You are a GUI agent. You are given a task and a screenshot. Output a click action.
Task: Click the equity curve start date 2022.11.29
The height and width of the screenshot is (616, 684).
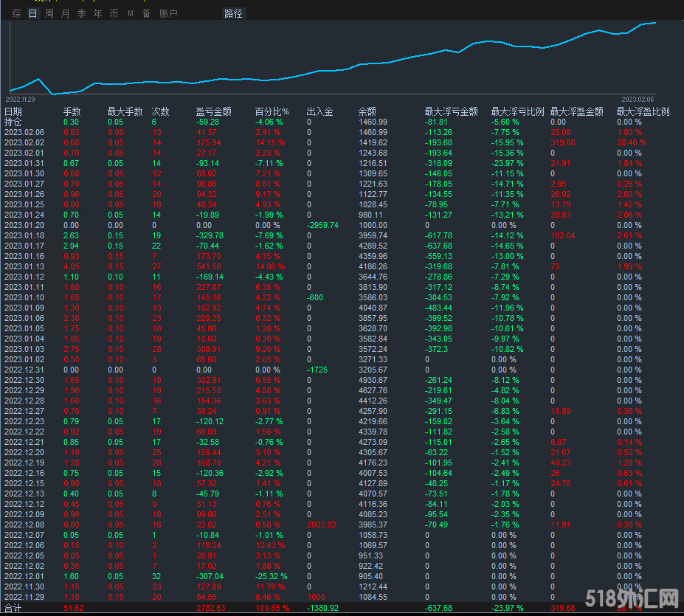21,98
